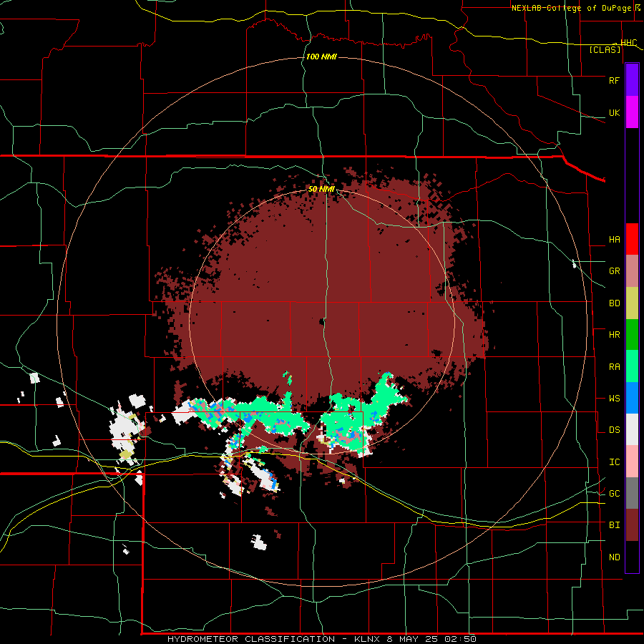Click the BI legend label
This screenshot has height=644, width=644.
point(614,525)
